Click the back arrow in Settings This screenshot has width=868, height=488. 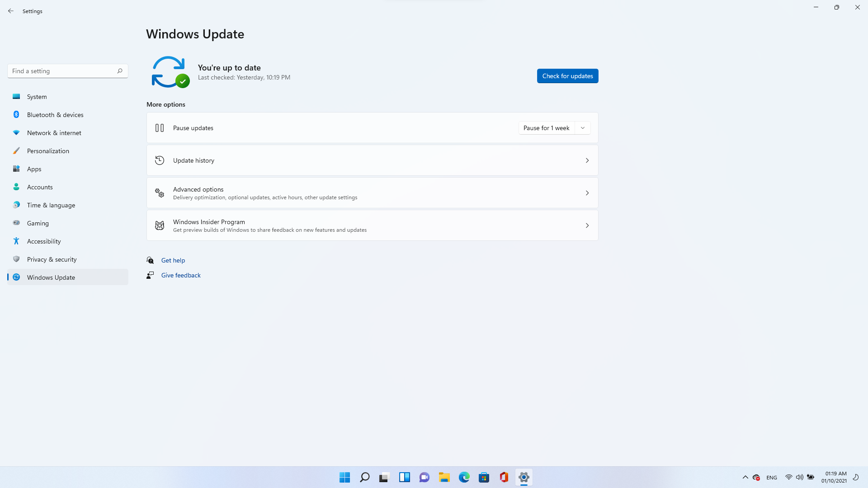click(11, 11)
